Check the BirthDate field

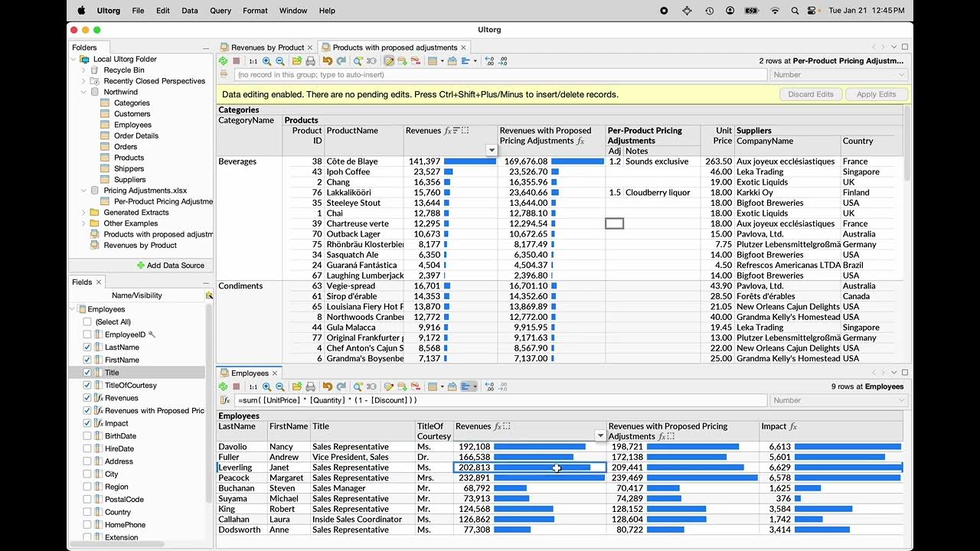pyautogui.click(x=87, y=436)
